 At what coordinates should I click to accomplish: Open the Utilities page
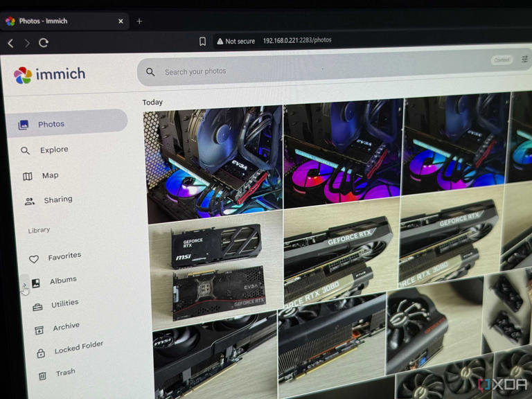pyautogui.click(x=65, y=303)
